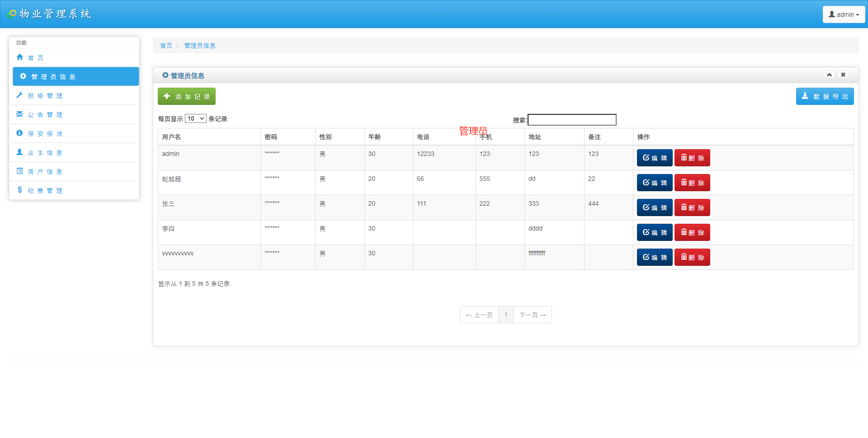Click the dollar icon for 收费管理
Viewport: 868px width, 438px height.
[19, 190]
